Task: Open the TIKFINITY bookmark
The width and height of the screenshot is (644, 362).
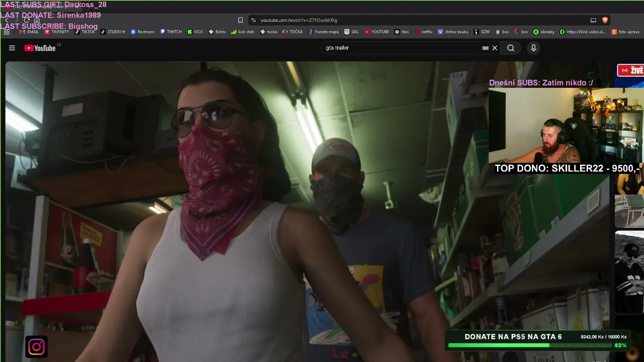Action: pyautogui.click(x=57, y=32)
